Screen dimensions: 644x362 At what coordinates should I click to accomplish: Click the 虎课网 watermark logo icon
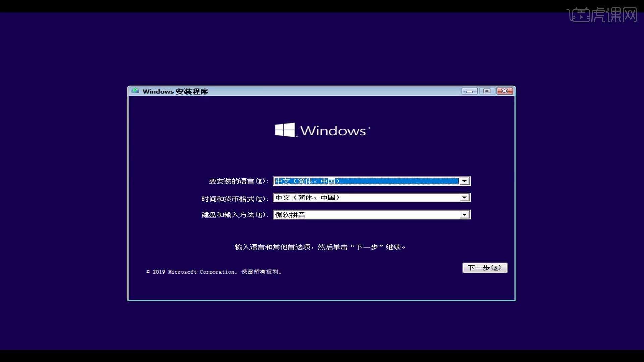tap(580, 15)
